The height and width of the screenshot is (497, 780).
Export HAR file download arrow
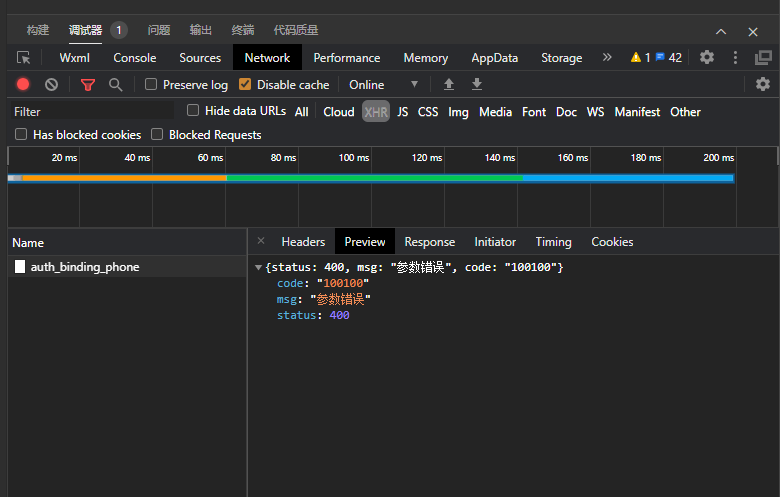(x=477, y=84)
